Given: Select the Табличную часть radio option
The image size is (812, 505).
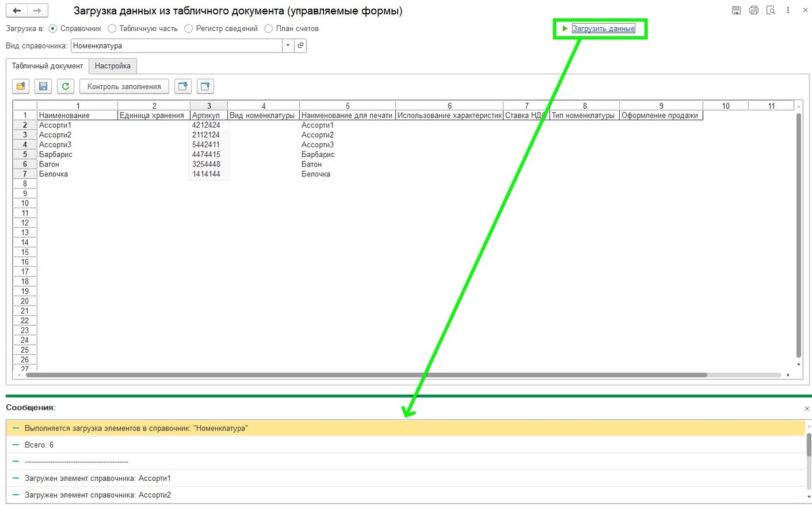Looking at the screenshot, I should [112, 28].
